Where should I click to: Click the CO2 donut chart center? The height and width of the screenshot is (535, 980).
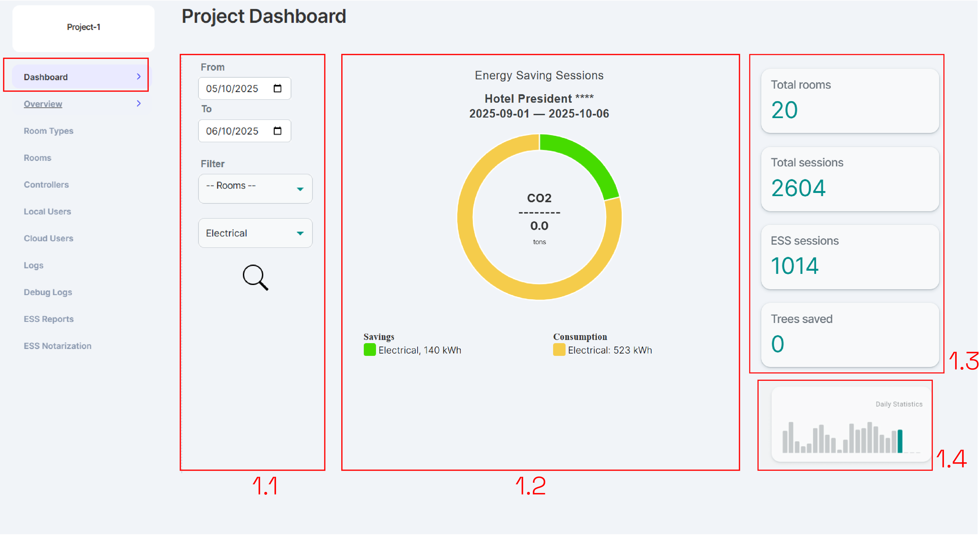click(539, 217)
